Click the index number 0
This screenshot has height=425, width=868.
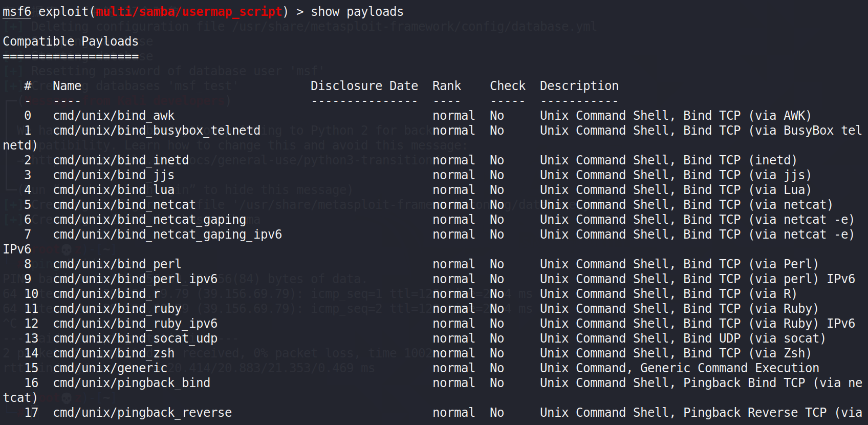28,116
